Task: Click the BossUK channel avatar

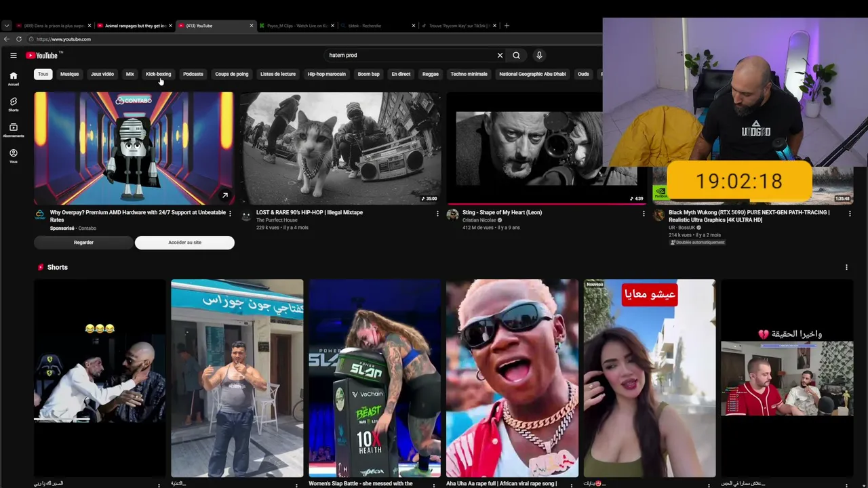Action: pos(658,216)
